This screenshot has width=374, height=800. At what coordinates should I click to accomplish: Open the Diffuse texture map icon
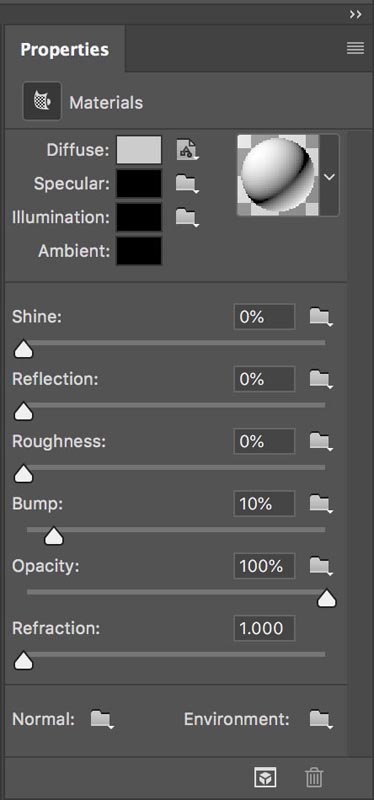pyautogui.click(x=187, y=150)
